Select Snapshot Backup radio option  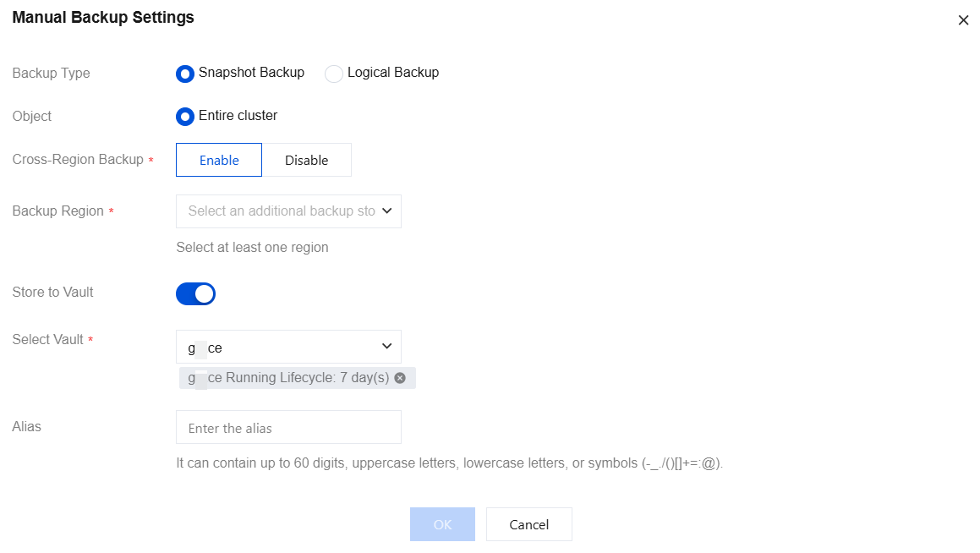185,74
